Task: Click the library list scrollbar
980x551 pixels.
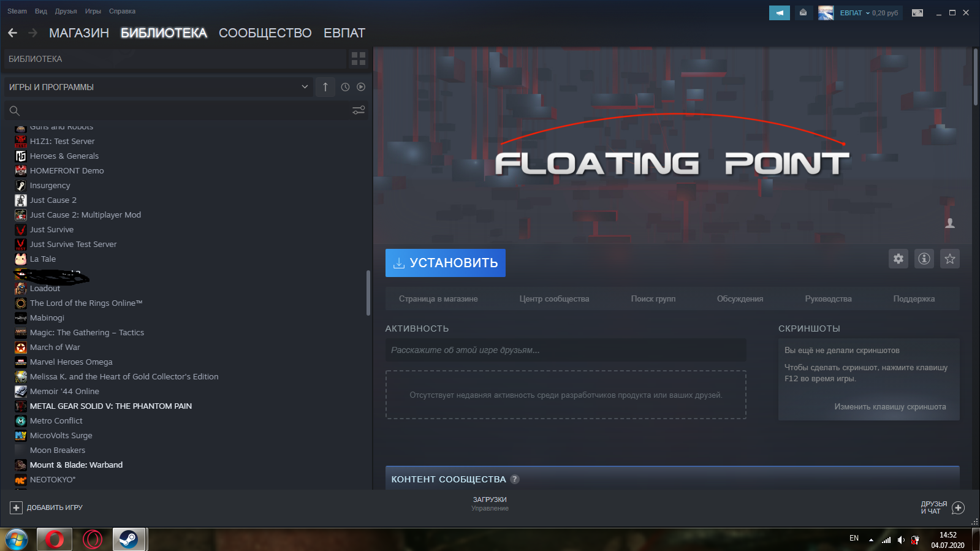Action: tap(368, 292)
